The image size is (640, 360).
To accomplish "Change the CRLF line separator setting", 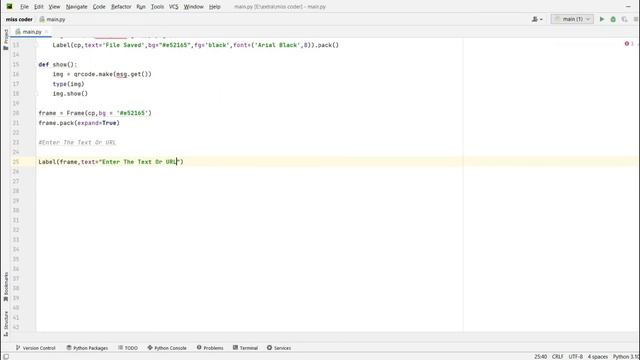I will pyautogui.click(x=558, y=357).
